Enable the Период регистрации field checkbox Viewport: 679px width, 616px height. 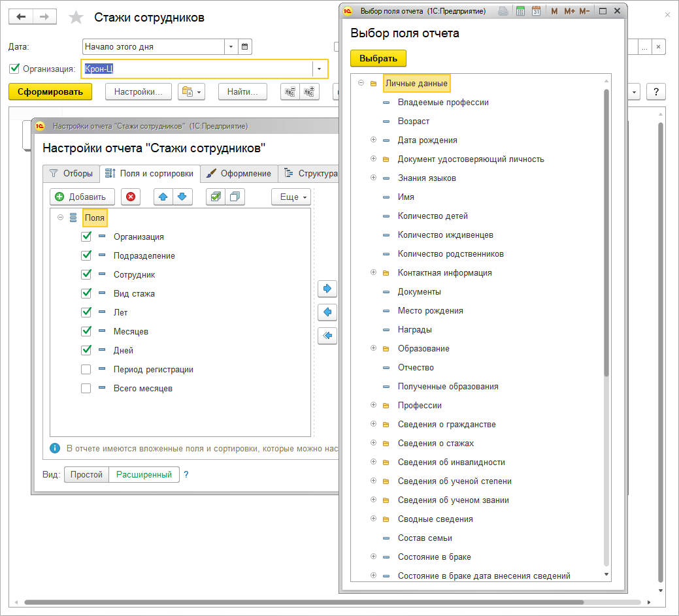pos(86,369)
